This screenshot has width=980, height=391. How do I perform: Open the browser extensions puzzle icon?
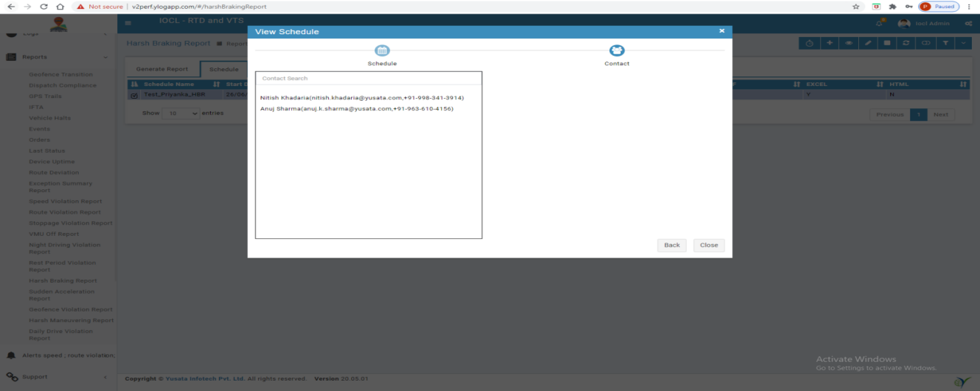(x=892, y=6)
